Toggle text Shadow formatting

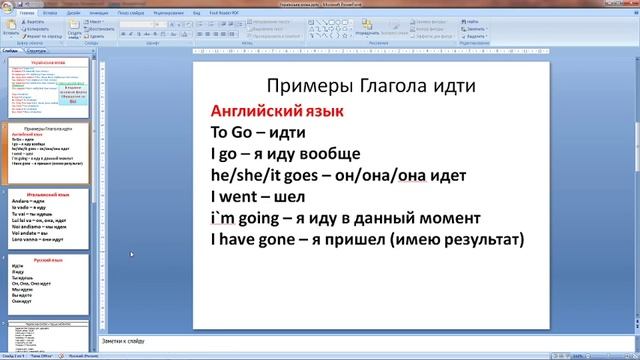[155, 34]
